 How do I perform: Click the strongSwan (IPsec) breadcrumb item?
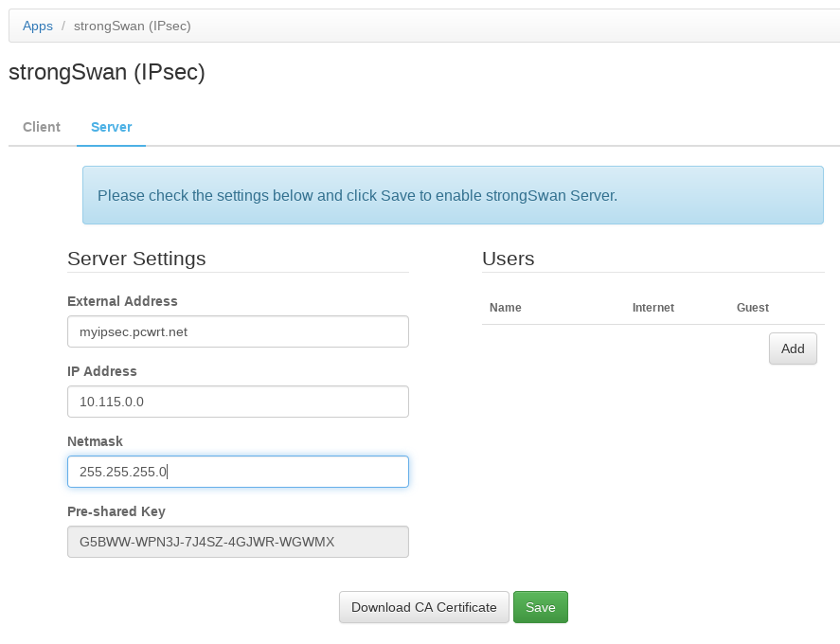coord(133,26)
